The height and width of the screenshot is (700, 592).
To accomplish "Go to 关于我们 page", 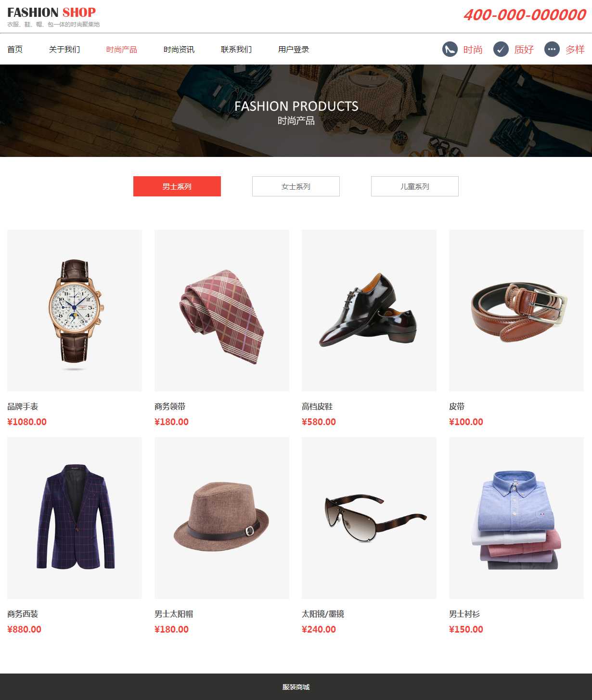I will click(64, 50).
